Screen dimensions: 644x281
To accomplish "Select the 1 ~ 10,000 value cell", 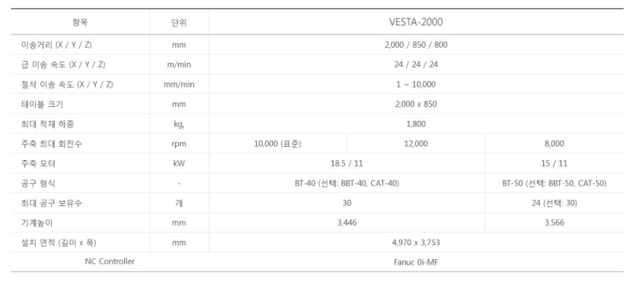I will [416, 84].
